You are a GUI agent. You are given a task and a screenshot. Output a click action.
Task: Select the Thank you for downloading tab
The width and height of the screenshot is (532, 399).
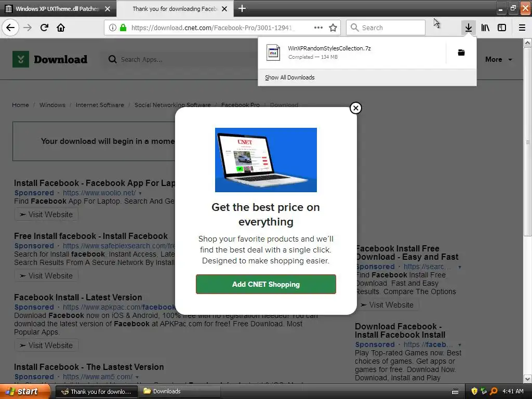pyautogui.click(x=176, y=9)
